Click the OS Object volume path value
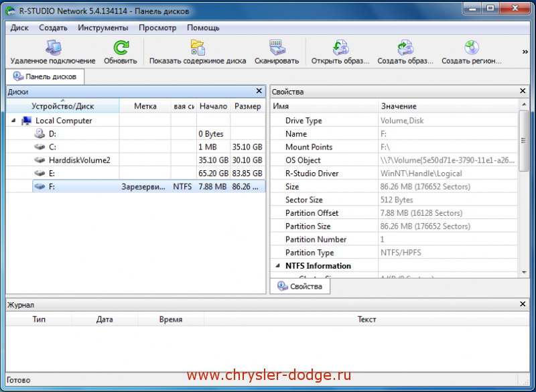Viewport: 536px width, 392px height. click(448, 160)
